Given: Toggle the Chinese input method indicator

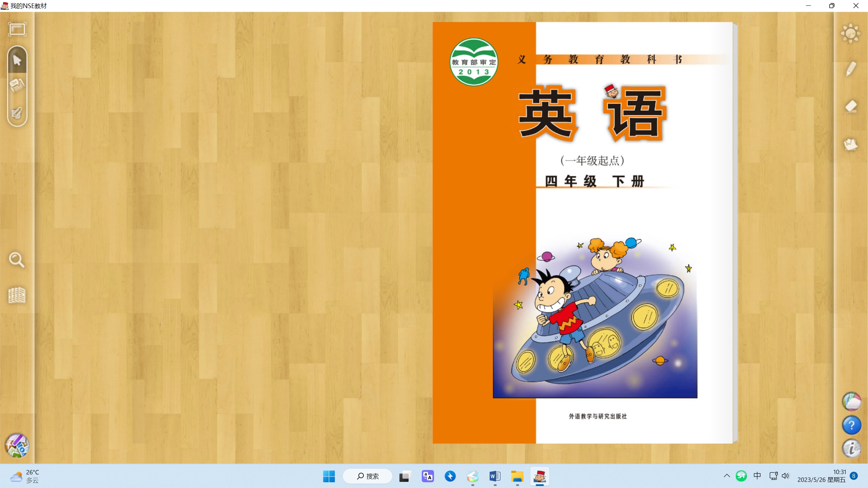Looking at the screenshot, I should tap(757, 476).
